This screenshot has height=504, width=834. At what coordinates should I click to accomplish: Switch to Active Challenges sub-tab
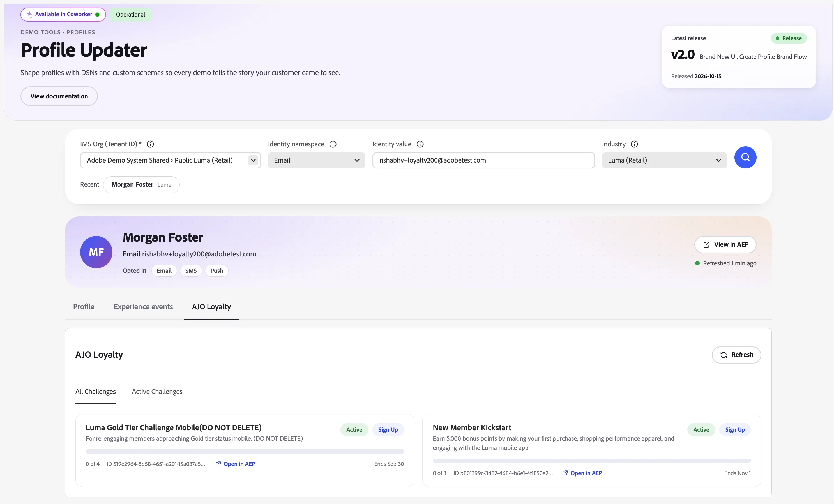tap(157, 391)
